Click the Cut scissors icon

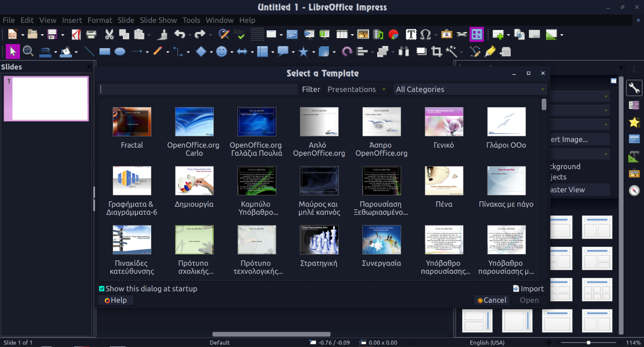(109, 35)
